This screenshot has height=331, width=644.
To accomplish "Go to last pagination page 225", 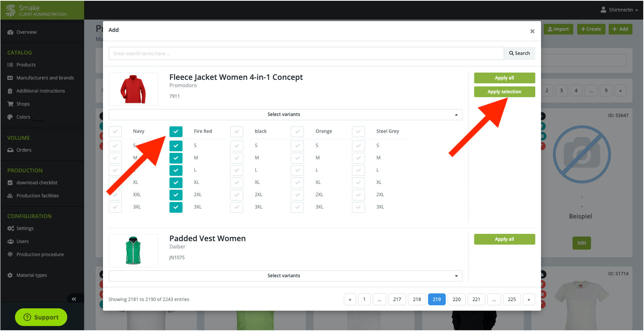I will (x=512, y=300).
